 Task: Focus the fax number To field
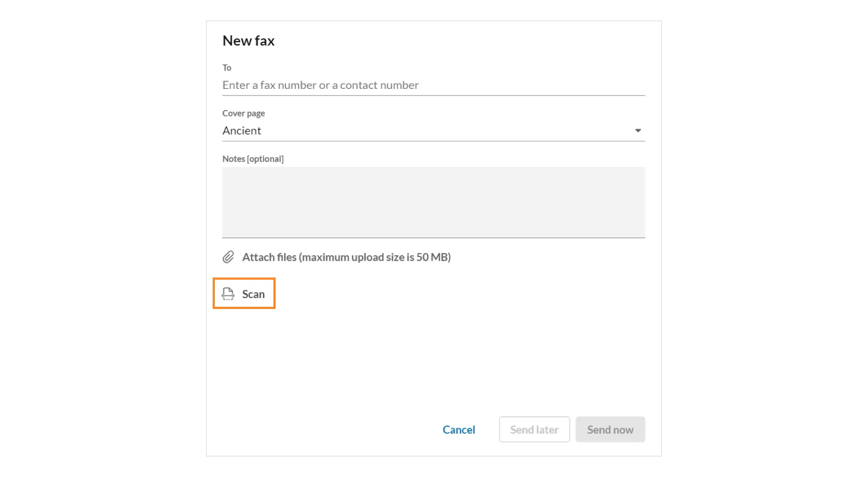tap(433, 85)
